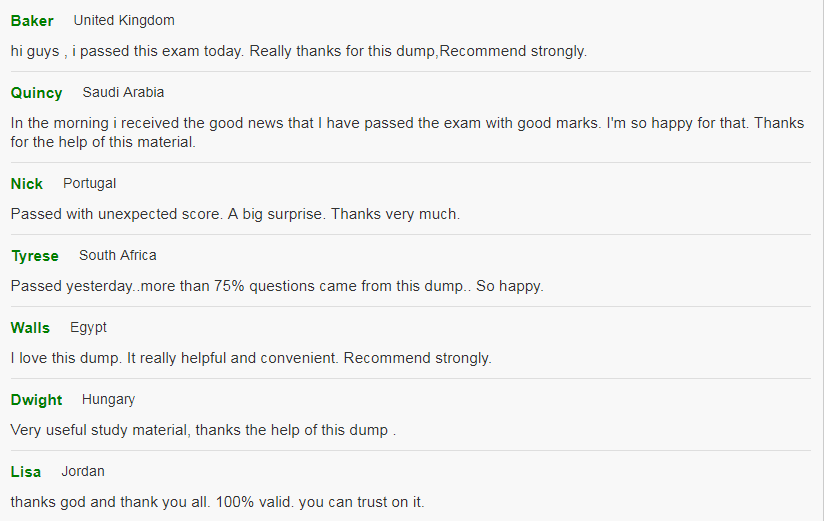Image resolution: width=824 pixels, height=521 pixels.
Task: Select the Jordan country label
Action: (83, 471)
